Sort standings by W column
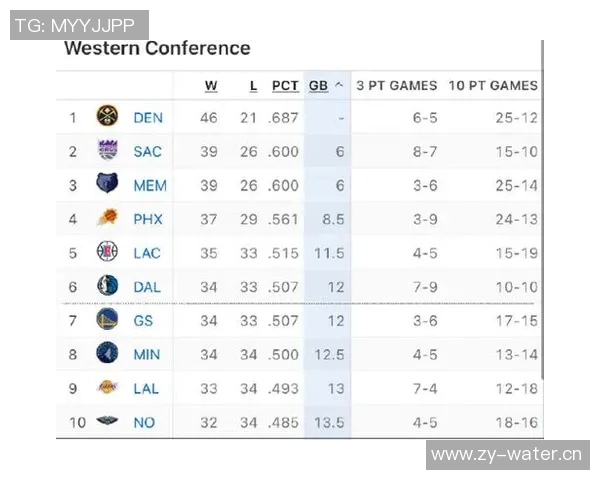Viewport: 600px width, 480px height. point(211,86)
